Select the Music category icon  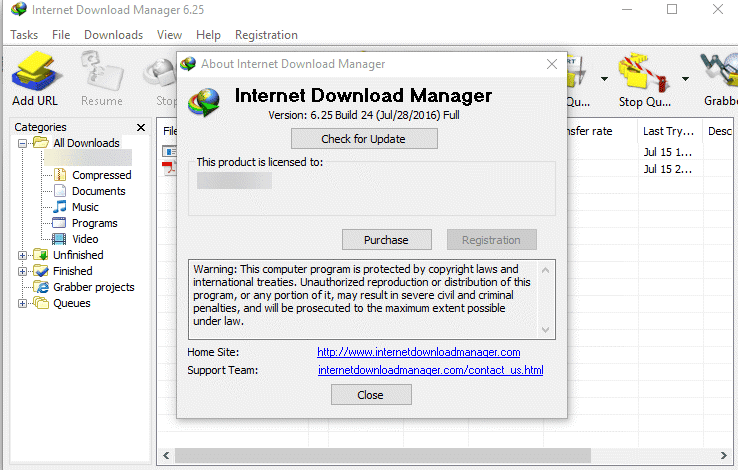tap(60, 207)
